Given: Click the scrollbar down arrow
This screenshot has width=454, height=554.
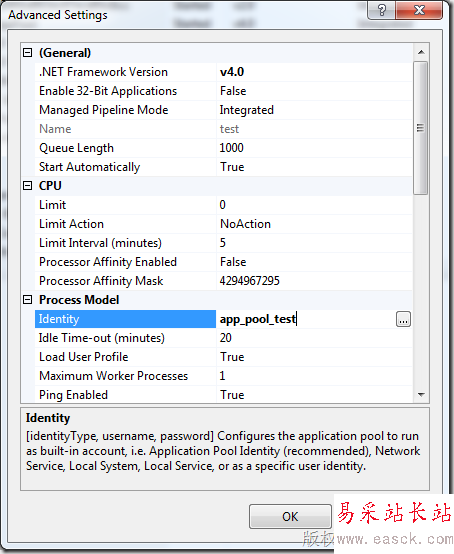Looking at the screenshot, I should (x=421, y=394).
